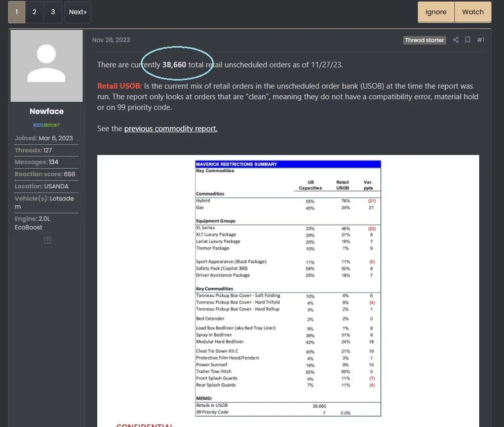This screenshot has height=427, width=504.
Task: Click the Thread starter label
Action: point(424,40)
